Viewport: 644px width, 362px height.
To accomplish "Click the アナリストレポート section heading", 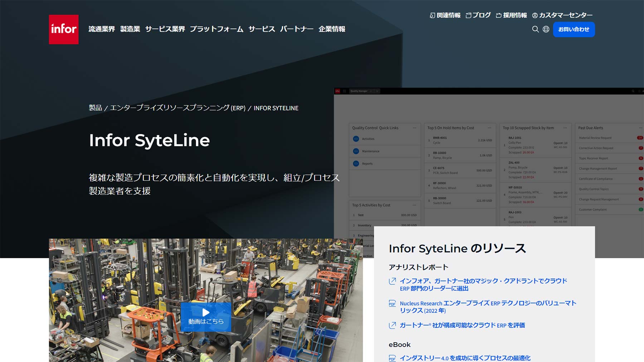I will [419, 267].
